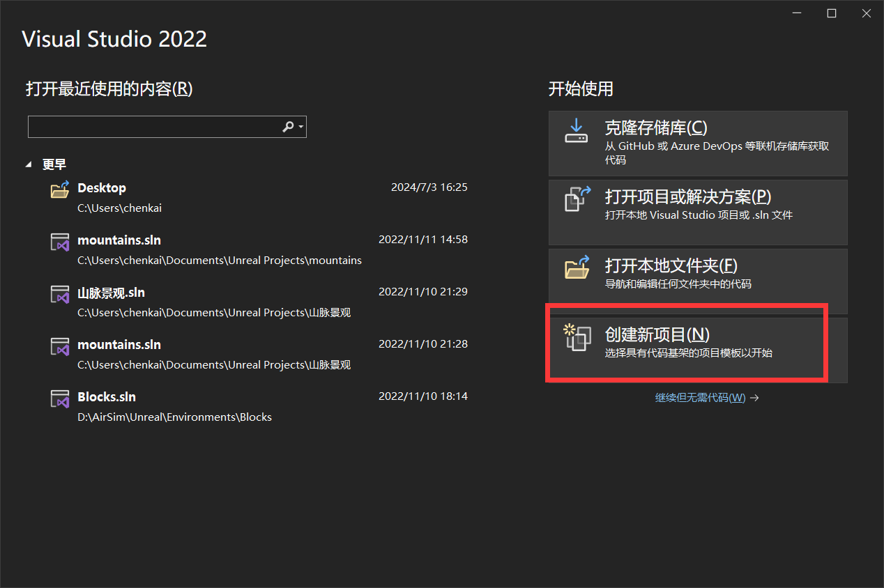This screenshot has width=884, height=588.
Task: Open 克隆存储库(C) option
Action: (698, 144)
